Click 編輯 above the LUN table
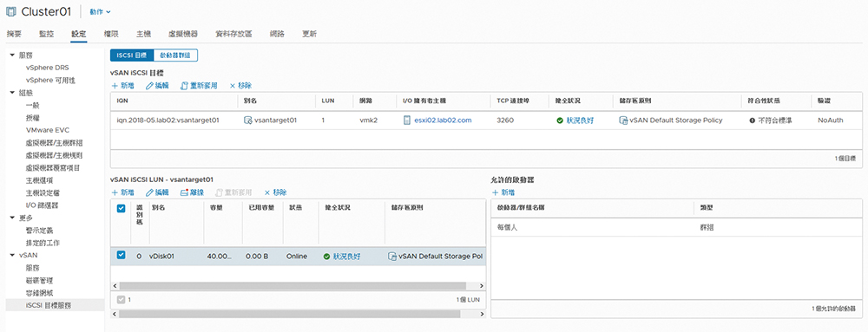The height and width of the screenshot is (332, 868). (x=157, y=192)
